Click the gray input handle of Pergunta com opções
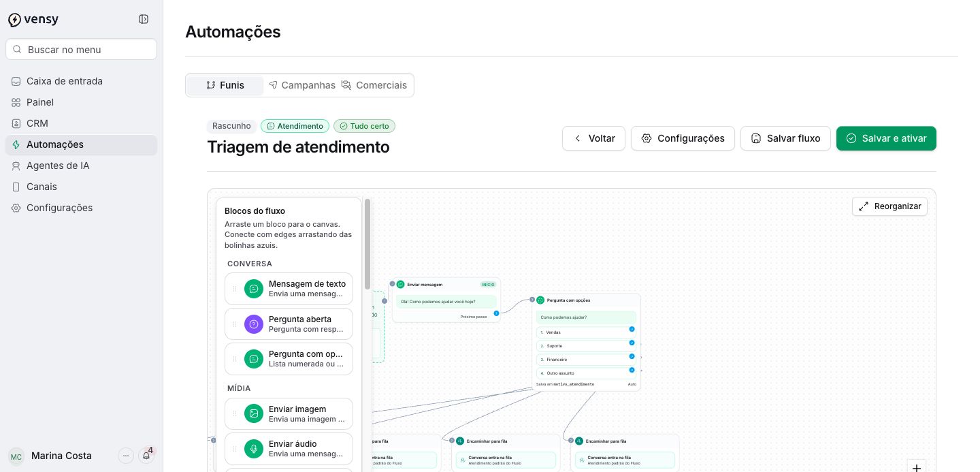This screenshot has width=980, height=472. tap(532, 300)
